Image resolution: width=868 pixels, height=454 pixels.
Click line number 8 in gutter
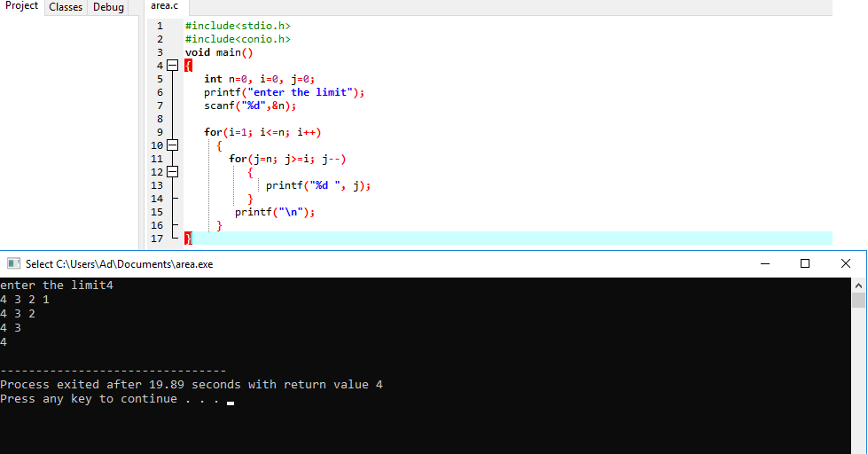click(x=160, y=119)
